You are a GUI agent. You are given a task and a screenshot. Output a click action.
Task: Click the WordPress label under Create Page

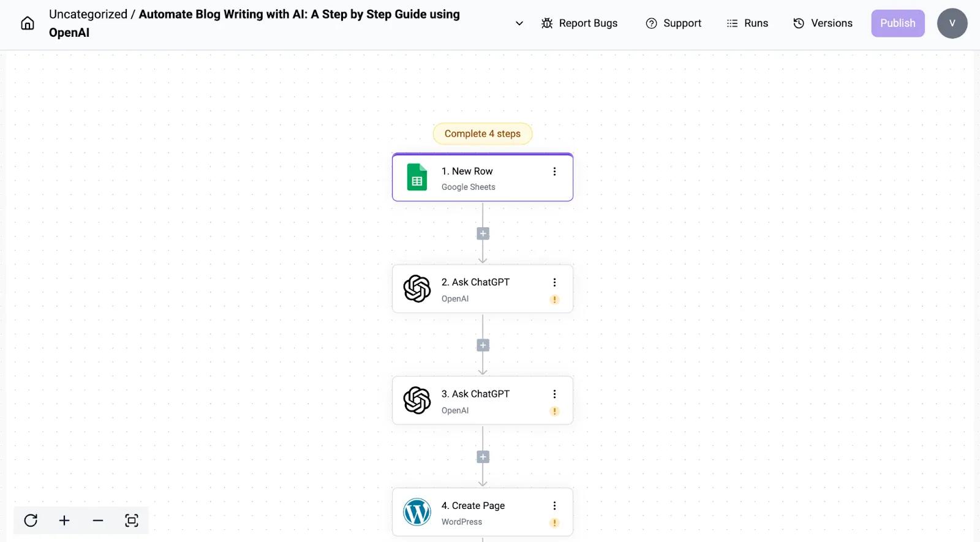tap(462, 522)
